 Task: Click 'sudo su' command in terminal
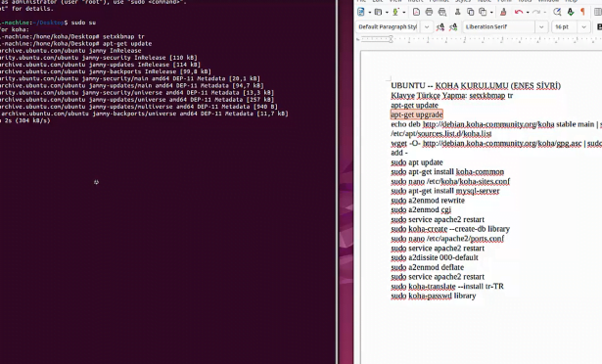coord(83,23)
